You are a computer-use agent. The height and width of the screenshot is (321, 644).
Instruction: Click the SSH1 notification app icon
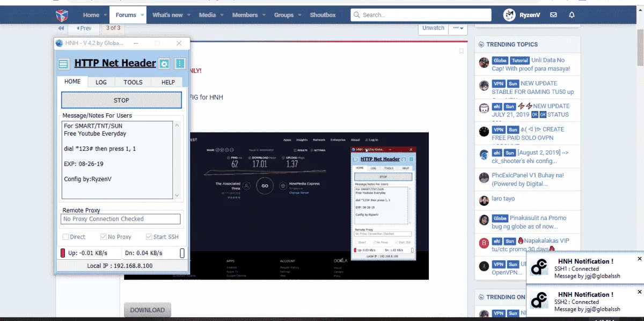pyautogui.click(x=539, y=268)
